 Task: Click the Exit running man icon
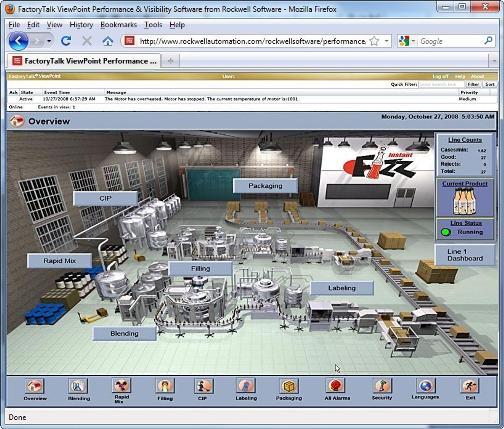(x=469, y=386)
